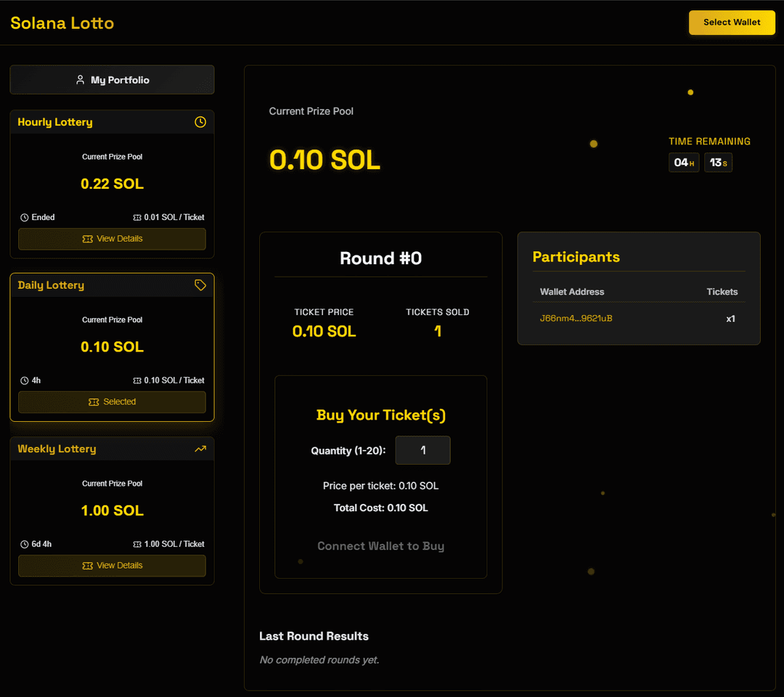Click the Participants heading
784x697 pixels.
pos(576,257)
